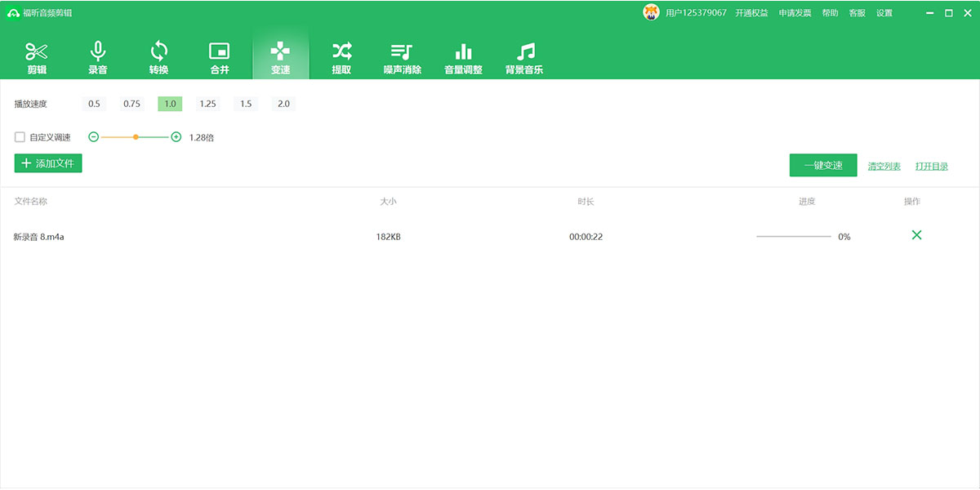The height and width of the screenshot is (490, 980).
Task: Click the 添加文件 add file button
Action: (48, 163)
